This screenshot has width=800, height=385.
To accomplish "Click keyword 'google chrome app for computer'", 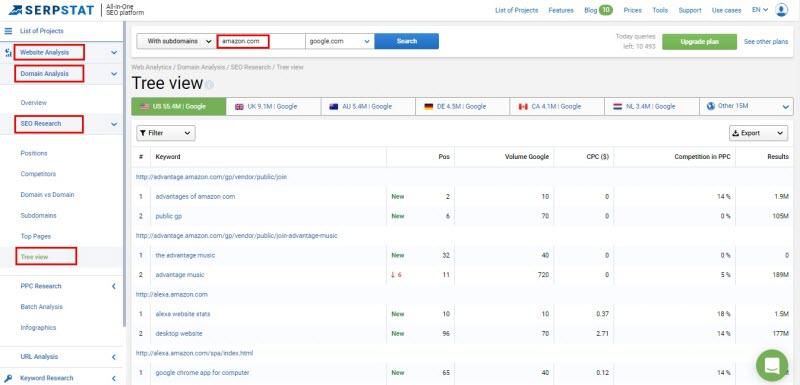I will [x=203, y=373].
